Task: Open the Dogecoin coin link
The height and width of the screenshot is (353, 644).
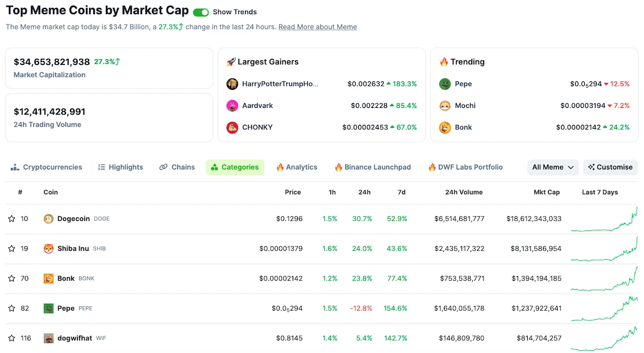Action: click(73, 219)
